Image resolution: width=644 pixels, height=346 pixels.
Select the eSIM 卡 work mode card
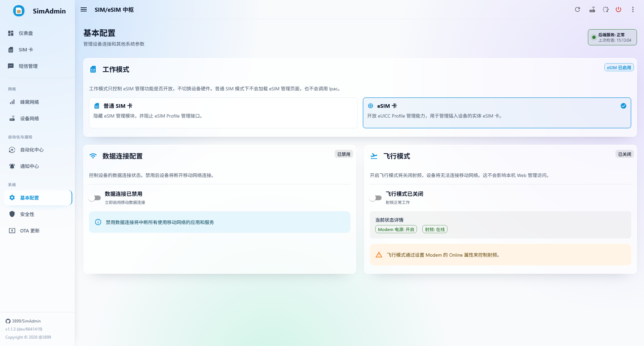pos(497,113)
